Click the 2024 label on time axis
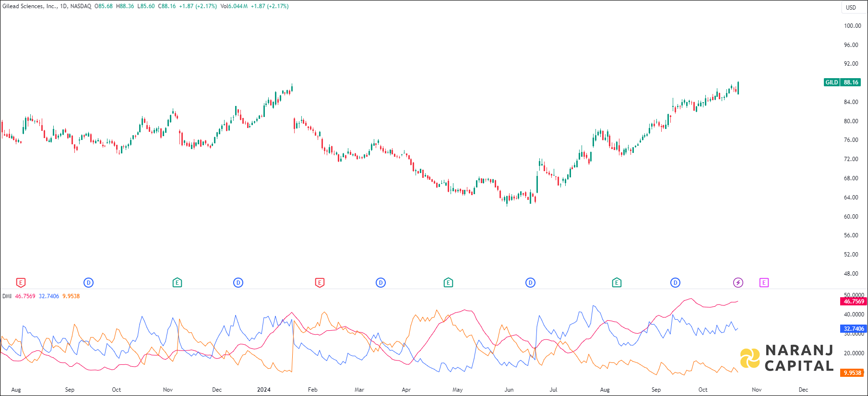The height and width of the screenshot is (396, 868). click(263, 390)
